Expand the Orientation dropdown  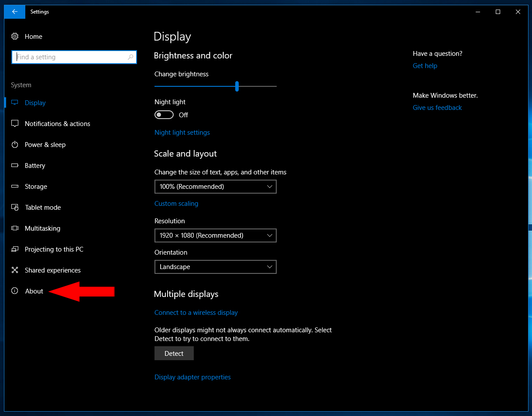tap(215, 266)
